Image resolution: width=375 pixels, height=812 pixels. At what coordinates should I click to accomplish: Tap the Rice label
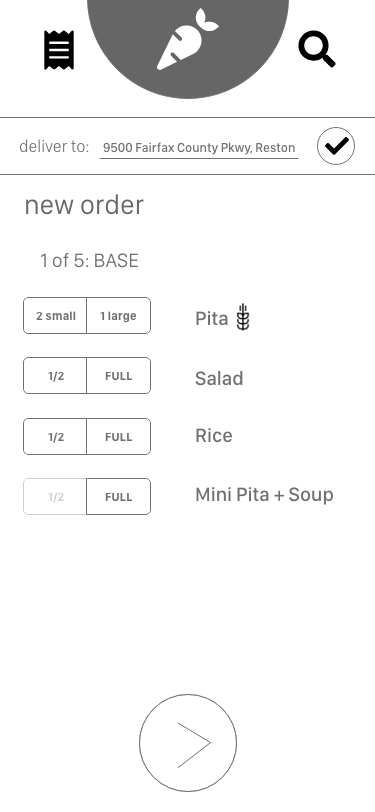tap(213, 436)
